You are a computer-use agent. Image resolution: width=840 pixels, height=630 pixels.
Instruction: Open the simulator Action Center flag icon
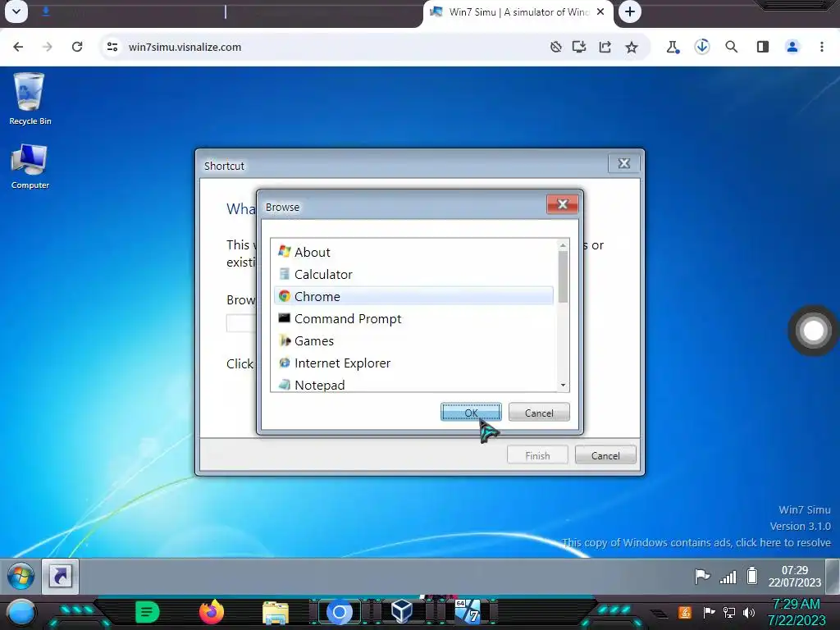click(702, 577)
